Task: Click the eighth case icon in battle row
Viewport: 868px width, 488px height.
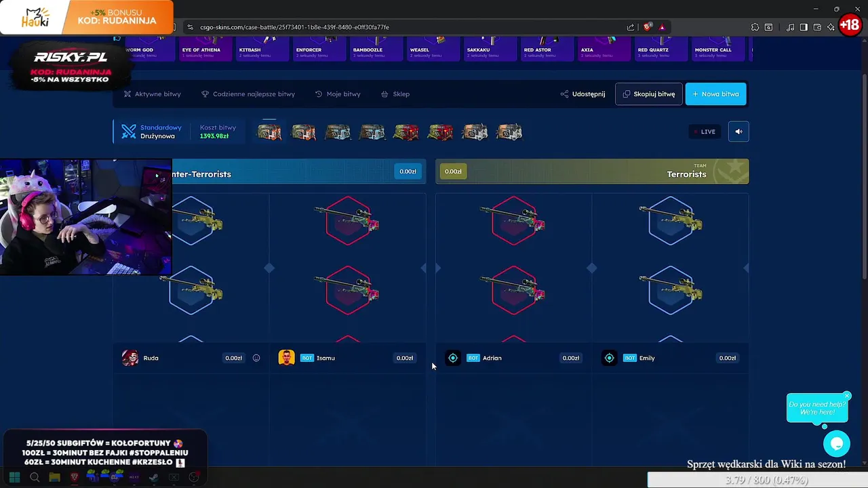Action: point(509,131)
